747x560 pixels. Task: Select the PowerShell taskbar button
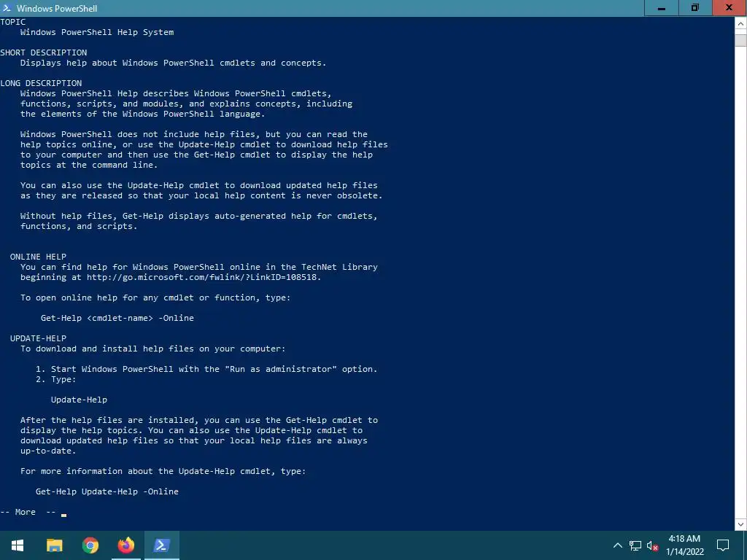(x=161, y=545)
